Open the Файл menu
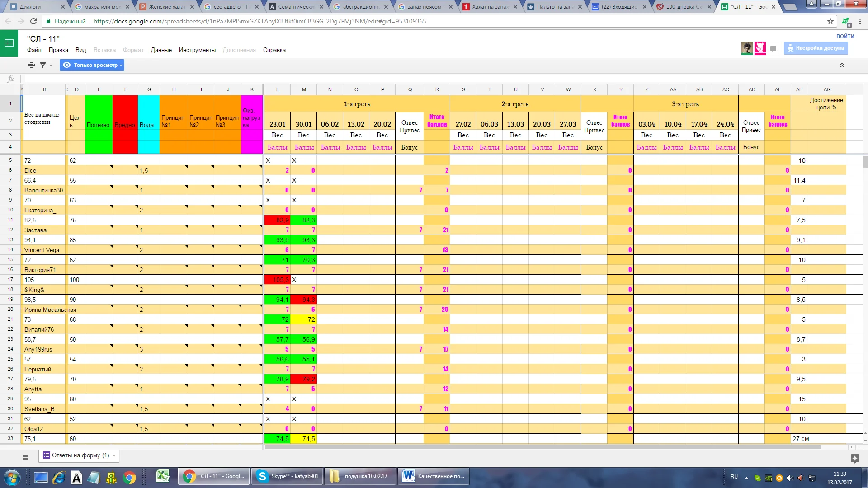The height and width of the screenshot is (488, 868). pyautogui.click(x=34, y=50)
